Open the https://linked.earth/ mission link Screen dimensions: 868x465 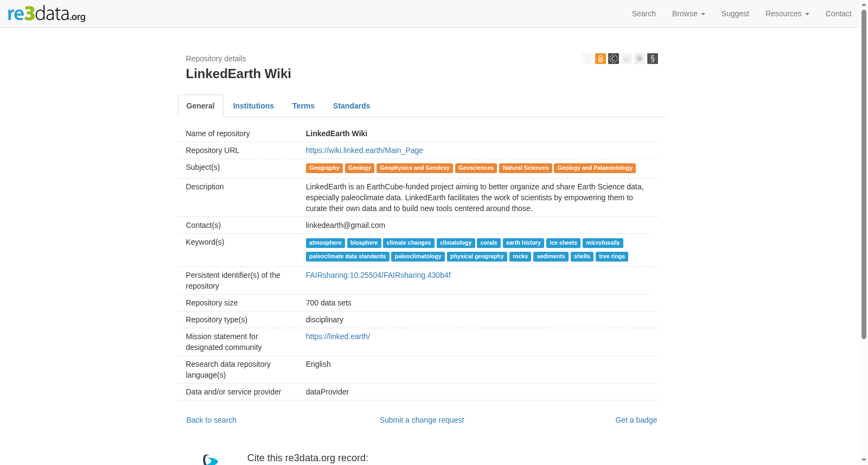pyautogui.click(x=338, y=336)
